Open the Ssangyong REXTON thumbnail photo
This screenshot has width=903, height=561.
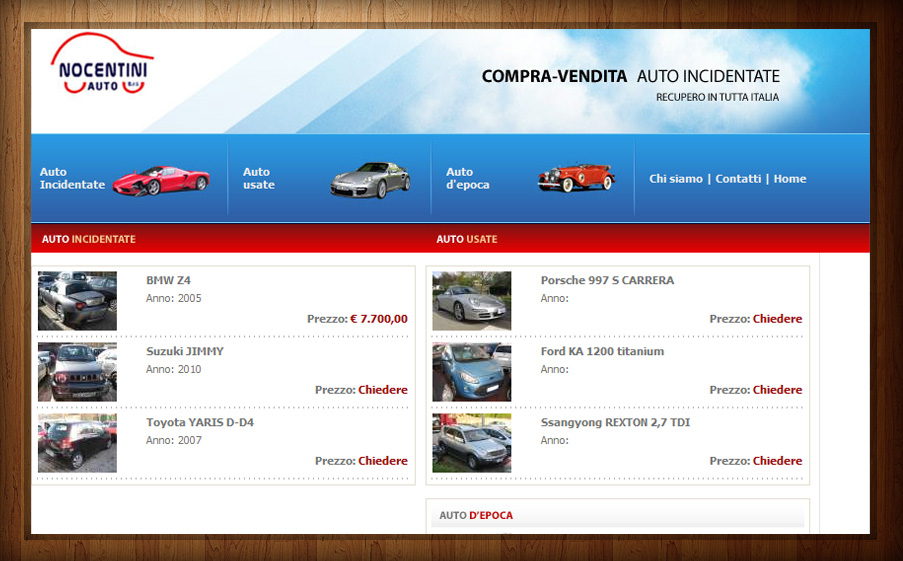click(472, 442)
